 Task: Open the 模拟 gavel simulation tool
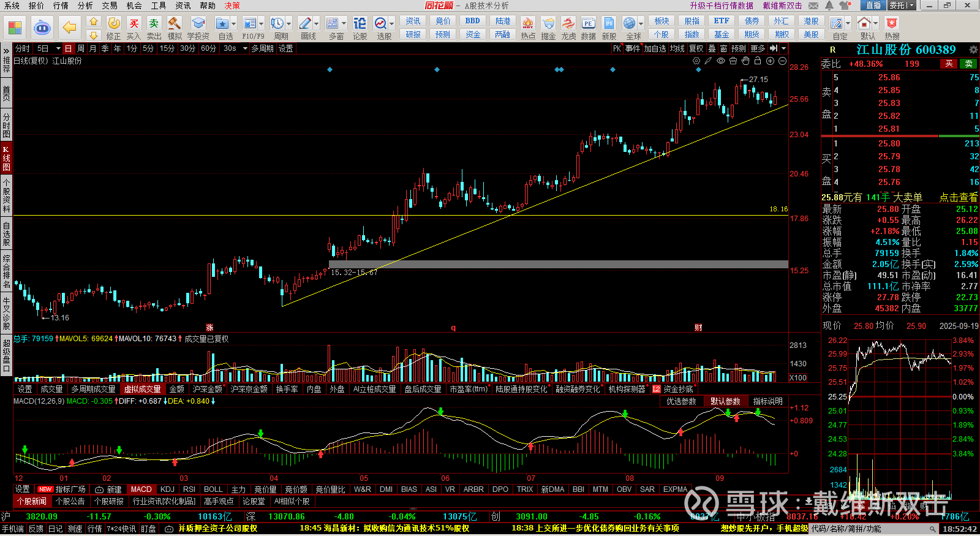[x=175, y=26]
